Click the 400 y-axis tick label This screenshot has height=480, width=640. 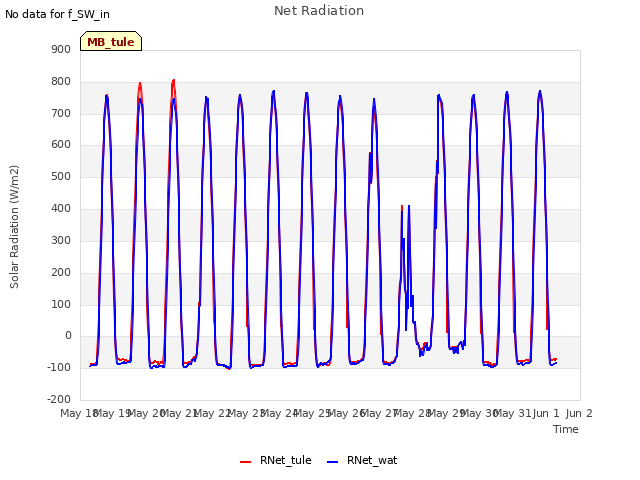click(61, 208)
